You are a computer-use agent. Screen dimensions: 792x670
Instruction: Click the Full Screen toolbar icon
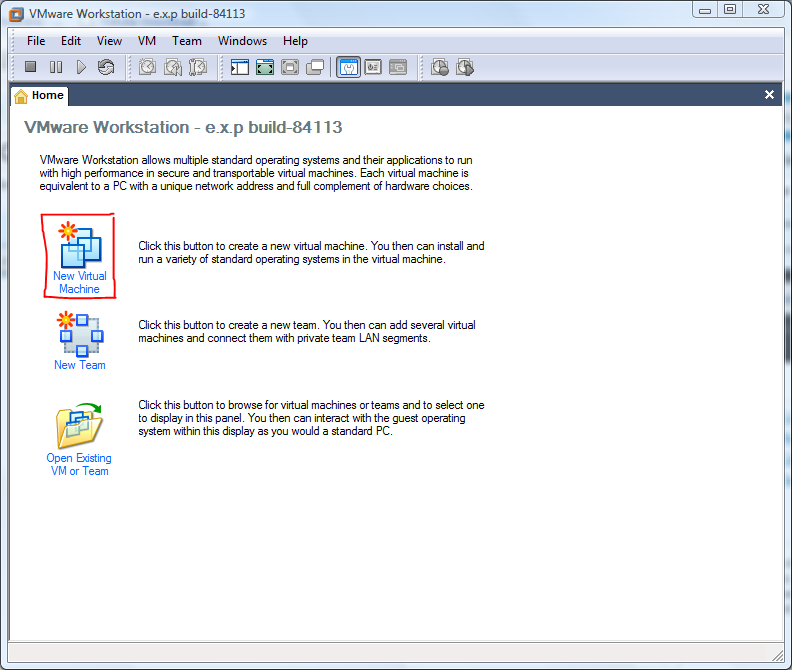(x=290, y=67)
